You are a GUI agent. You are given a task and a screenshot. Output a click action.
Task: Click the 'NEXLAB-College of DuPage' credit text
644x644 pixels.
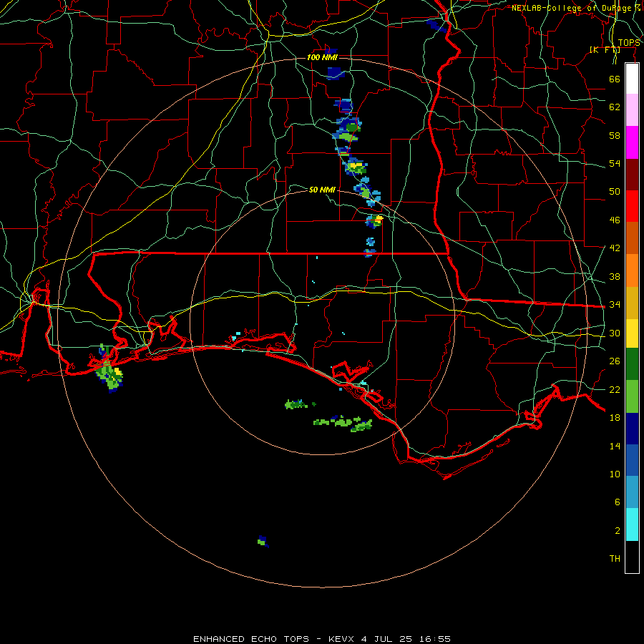pos(573,8)
